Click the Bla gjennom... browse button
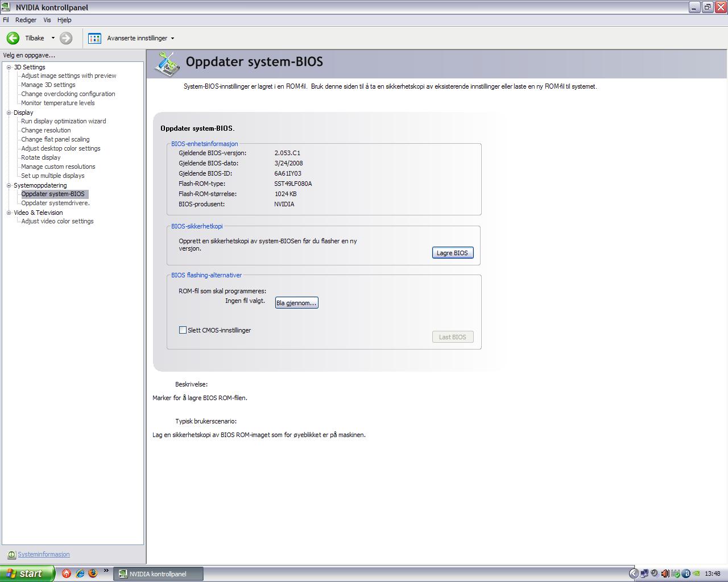 [x=296, y=303]
